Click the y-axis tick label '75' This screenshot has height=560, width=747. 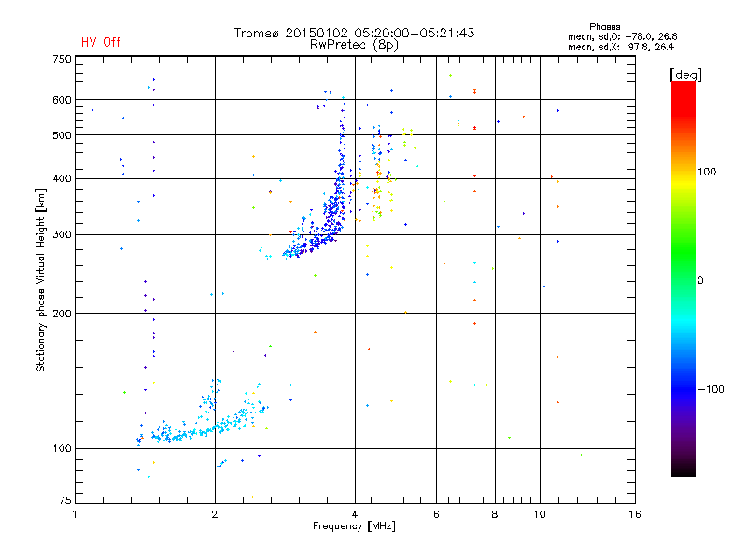65,500
